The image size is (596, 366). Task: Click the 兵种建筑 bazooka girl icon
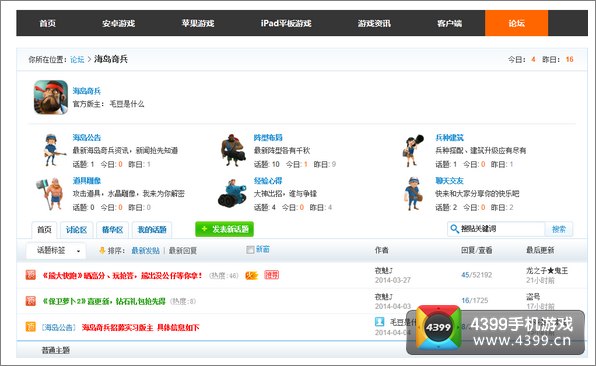coord(413,151)
